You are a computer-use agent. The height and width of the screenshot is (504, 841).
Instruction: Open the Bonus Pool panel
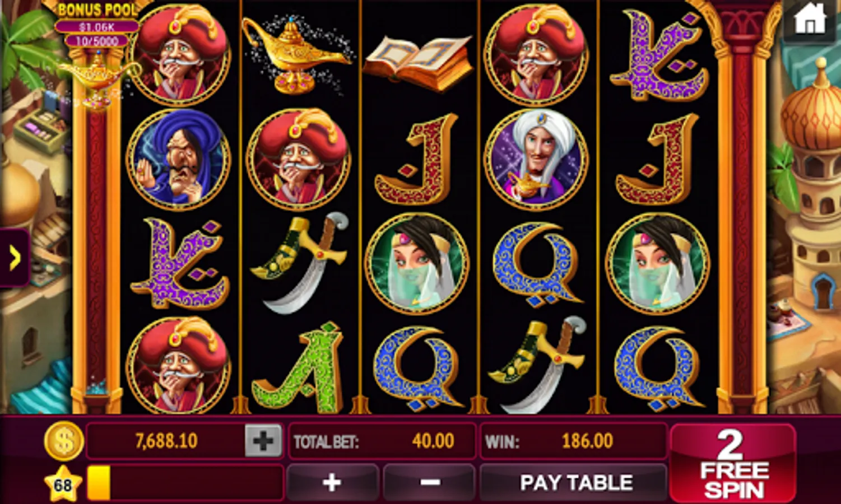(x=96, y=25)
